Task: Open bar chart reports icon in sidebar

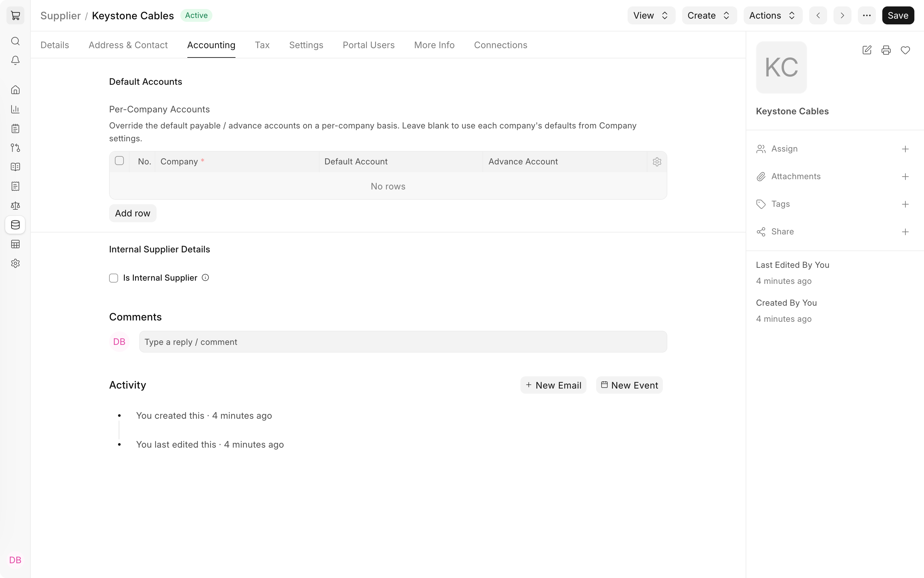Action: (15, 109)
